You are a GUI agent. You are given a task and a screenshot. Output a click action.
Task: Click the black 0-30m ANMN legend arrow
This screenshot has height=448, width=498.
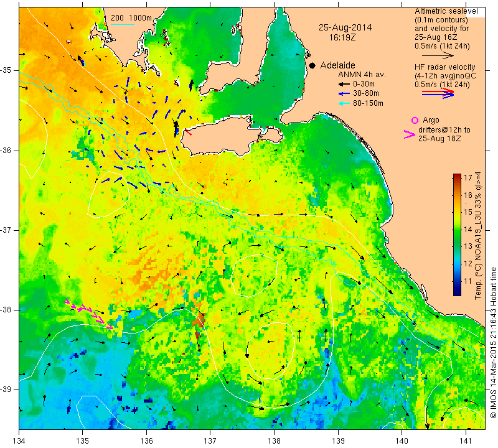tap(344, 85)
